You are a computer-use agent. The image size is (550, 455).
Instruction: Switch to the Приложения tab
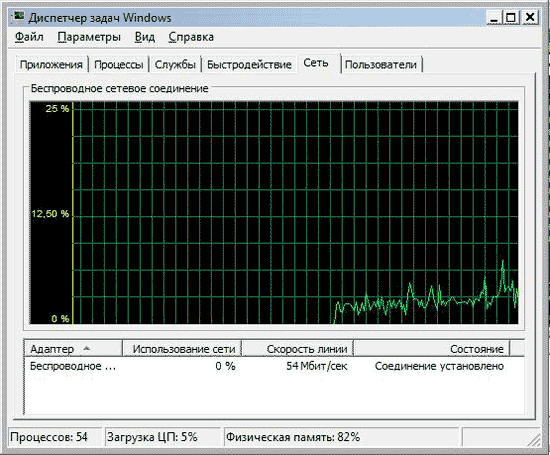51,65
